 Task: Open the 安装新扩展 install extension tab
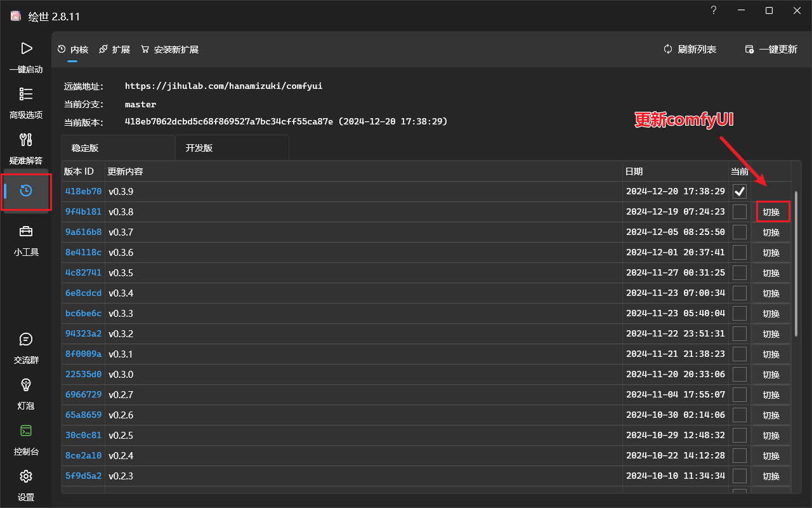170,50
